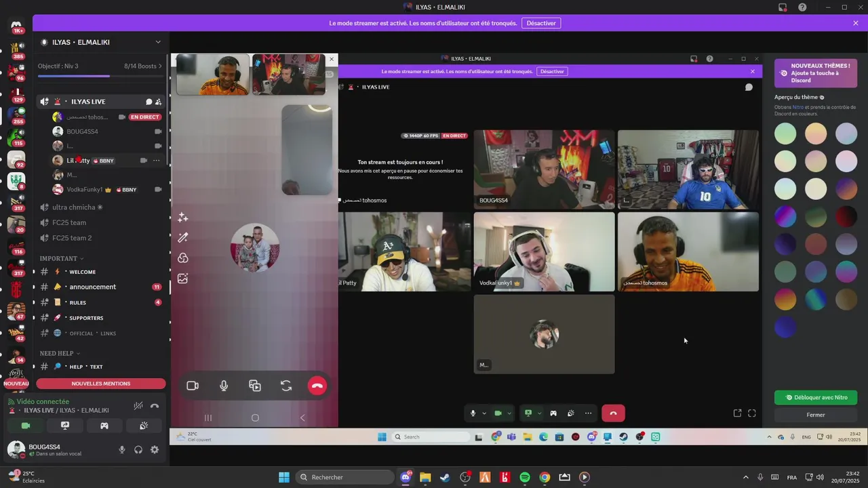
Task: Share screen in phone call overlay
Action: pos(255,386)
